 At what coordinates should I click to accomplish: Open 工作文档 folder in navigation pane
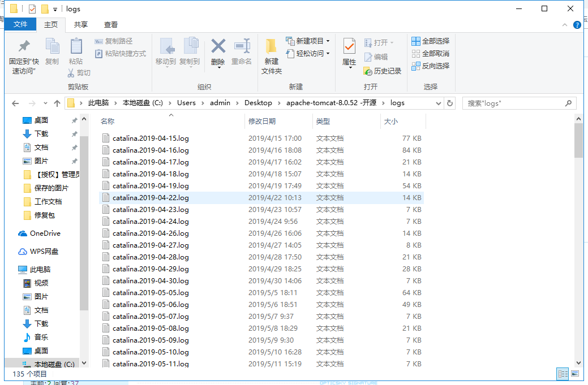(x=42, y=201)
